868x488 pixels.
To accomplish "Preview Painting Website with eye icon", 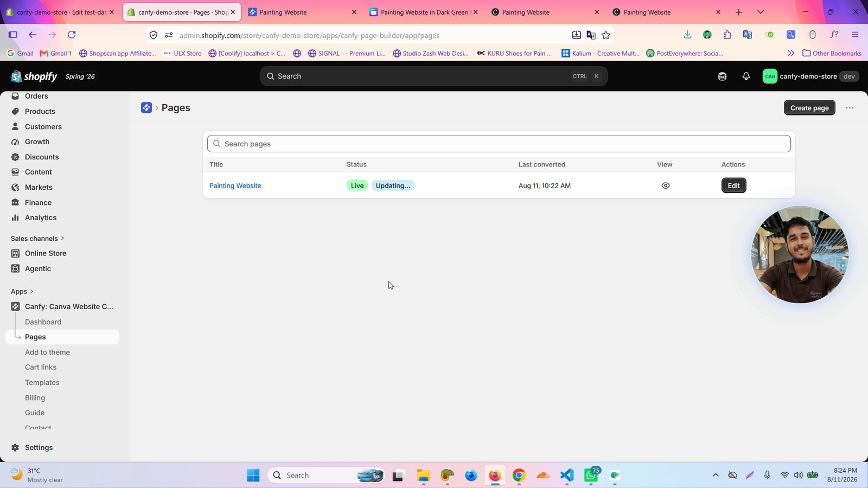I will coord(666,185).
